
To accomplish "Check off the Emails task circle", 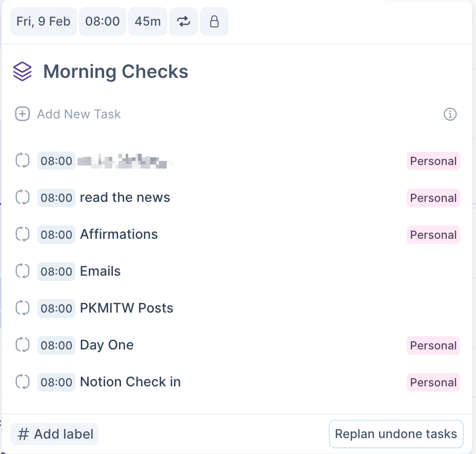I will (23, 272).
